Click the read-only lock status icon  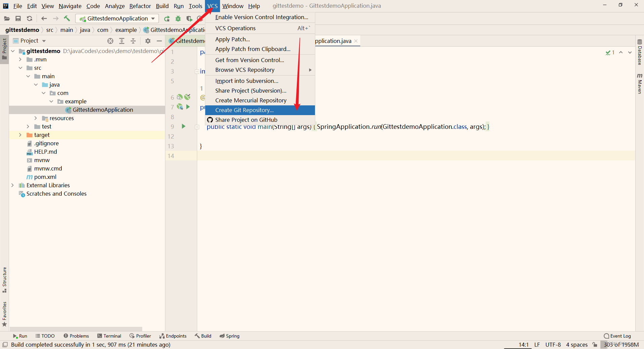[595, 345]
